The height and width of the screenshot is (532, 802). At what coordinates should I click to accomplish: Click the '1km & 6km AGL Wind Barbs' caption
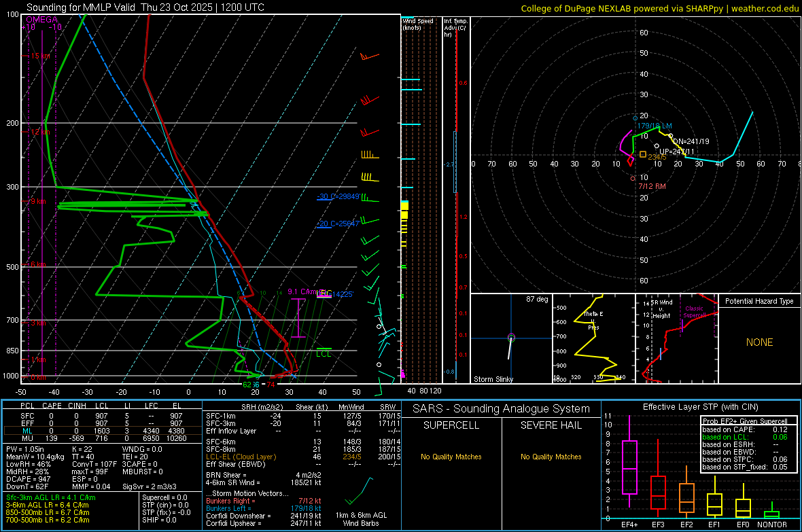pyautogui.click(x=361, y=519)
